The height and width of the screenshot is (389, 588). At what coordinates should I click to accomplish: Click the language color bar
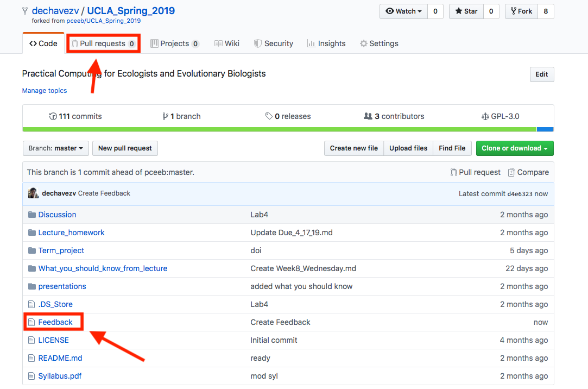[x=288, y=129]
